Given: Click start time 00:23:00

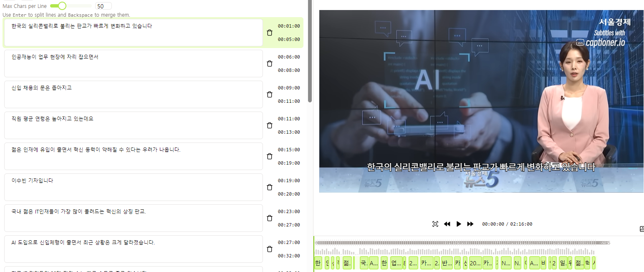Looking at the screenshot, I should pyautogui.click(x=289, y=211).
